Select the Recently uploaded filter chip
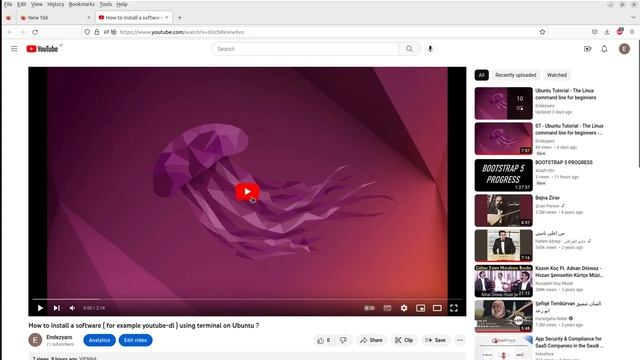Viewport: 640px width, 360px height. tap(516, 75)
